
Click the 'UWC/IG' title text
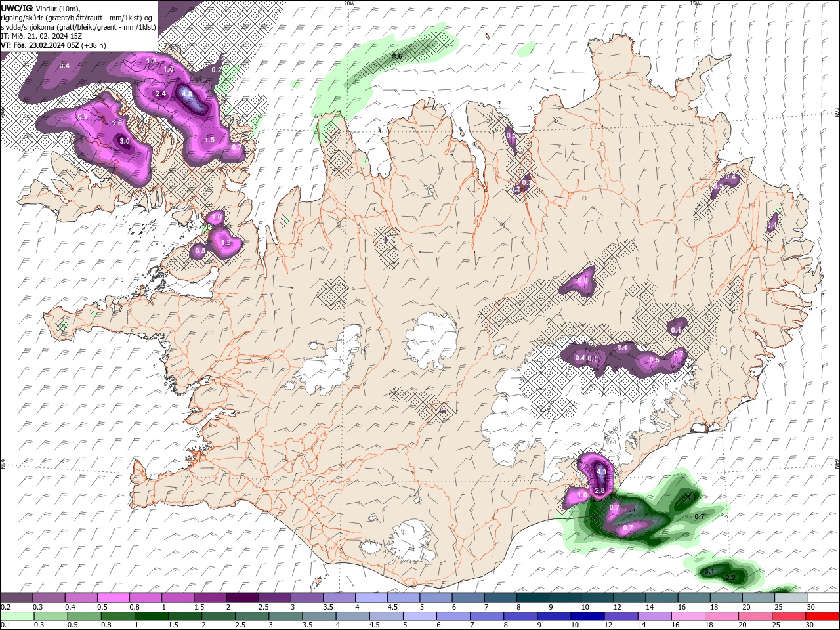[16, 8]
